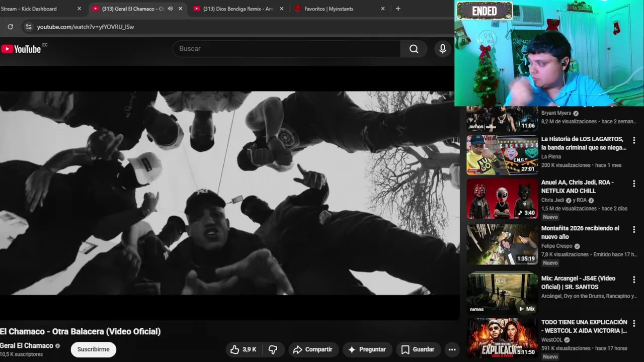
Task: Open title Montañita 2026 recibiendo el nuevo año
Action: (580, 232)
